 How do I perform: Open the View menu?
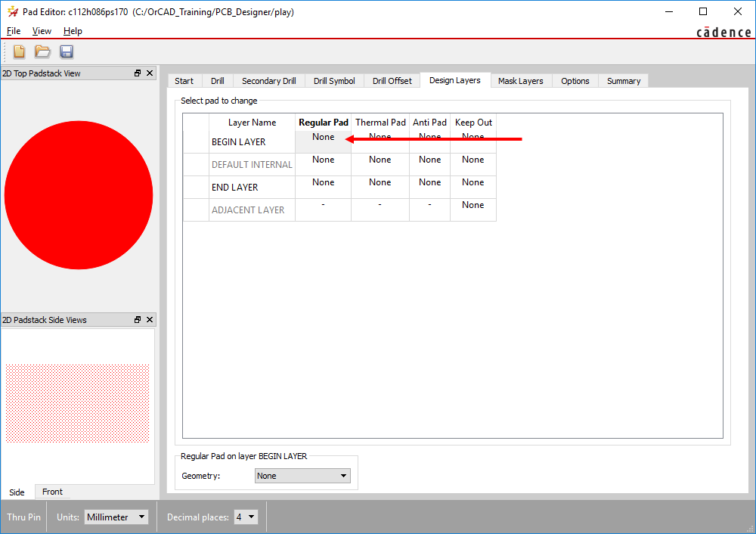[42, 31]
